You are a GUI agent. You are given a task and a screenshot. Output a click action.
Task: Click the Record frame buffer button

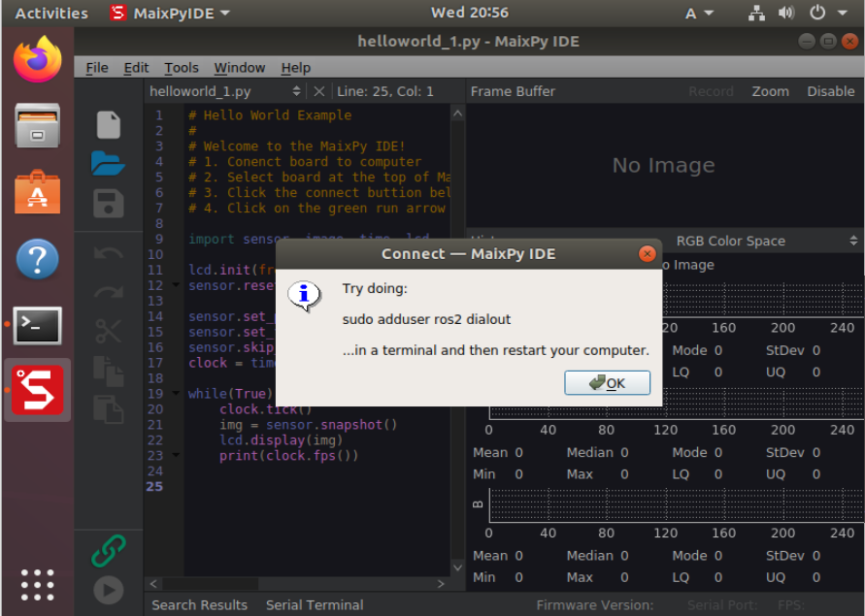click(711, 91)
